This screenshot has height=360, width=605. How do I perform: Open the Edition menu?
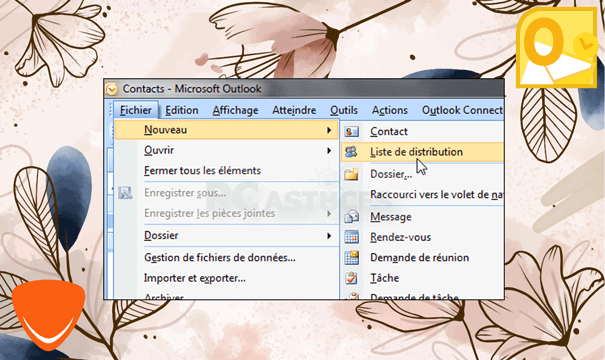point(182,110)
